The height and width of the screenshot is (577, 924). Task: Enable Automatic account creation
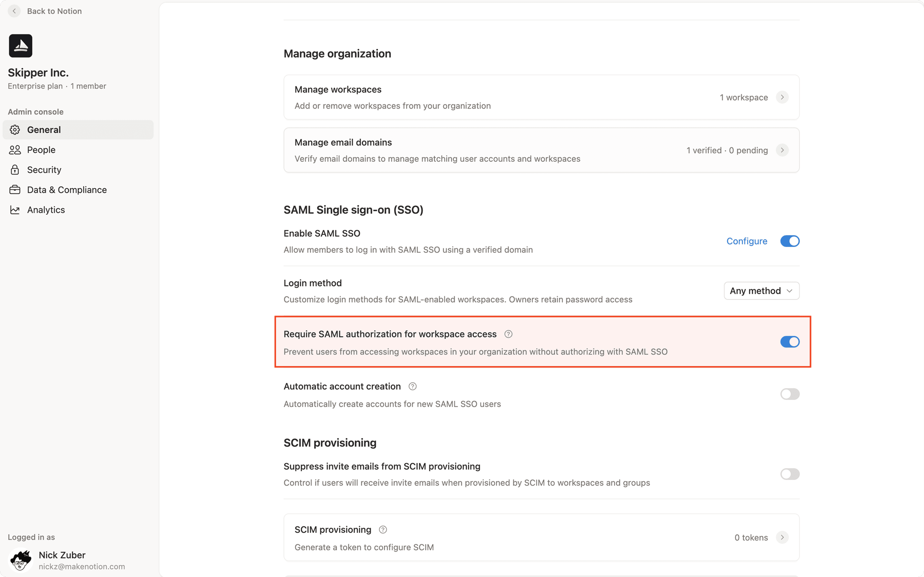pyautogui.click(x=790, y=394)
